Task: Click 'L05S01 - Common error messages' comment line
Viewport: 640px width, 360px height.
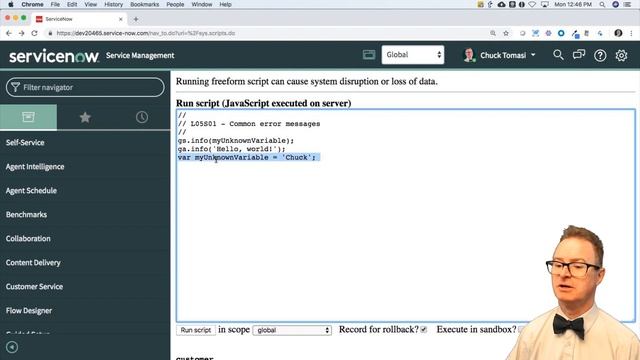Action: pyautogui.click(x=249, y=124)
